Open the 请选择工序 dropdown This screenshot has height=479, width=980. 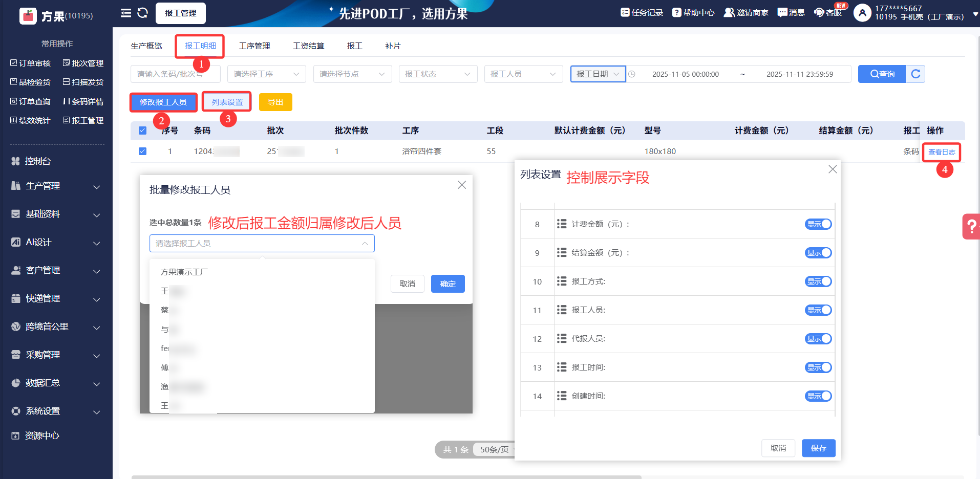click(x=266, y=74)
